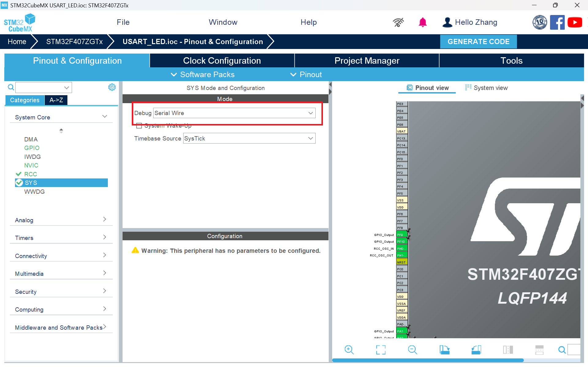588x367 pixels.
Task: Select pin PF9 on the chip
Action: (x=402, y=235)
